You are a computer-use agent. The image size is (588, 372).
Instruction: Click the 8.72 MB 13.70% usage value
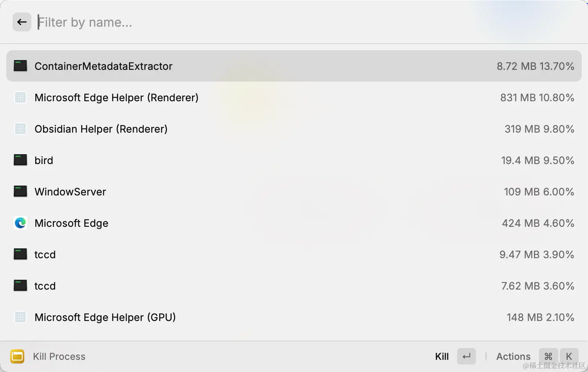click(x=535, y=66)
